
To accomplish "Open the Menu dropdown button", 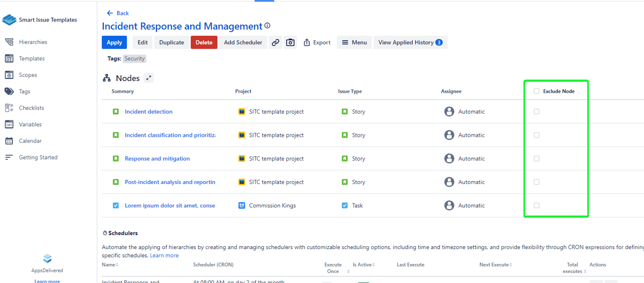I will [354, 43].
